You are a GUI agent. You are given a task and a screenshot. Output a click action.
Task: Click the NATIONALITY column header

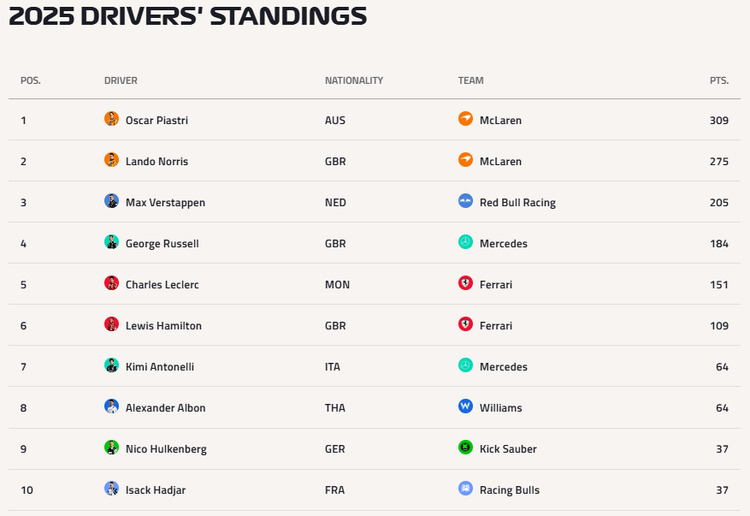click(354, 80)
